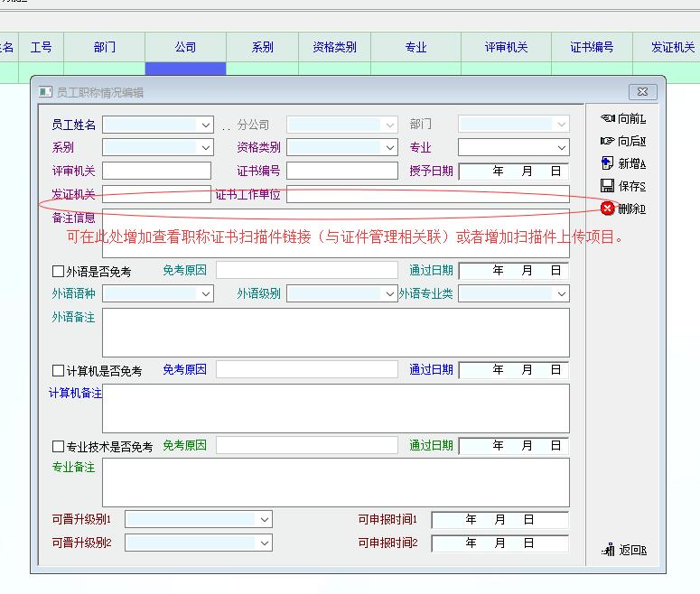Click the 证书编号 text input field
This screenshot has width=700, height=594.
(341, 171)
